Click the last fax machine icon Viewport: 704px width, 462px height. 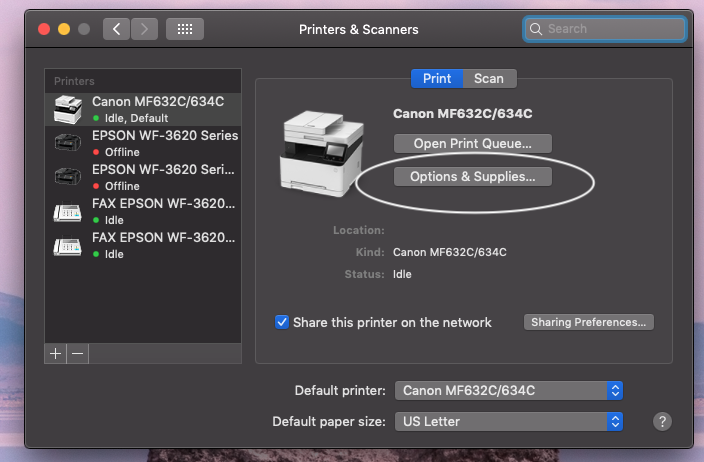67,246
